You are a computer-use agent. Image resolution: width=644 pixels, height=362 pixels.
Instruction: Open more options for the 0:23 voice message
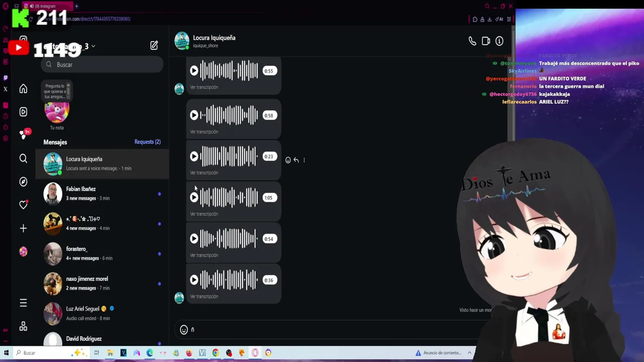pyautogui.click(x=304, y=160)
